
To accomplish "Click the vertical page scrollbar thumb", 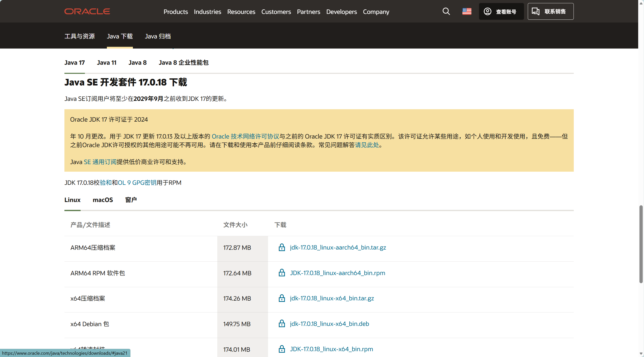I will pyautogui.click(x=641, y=244).
